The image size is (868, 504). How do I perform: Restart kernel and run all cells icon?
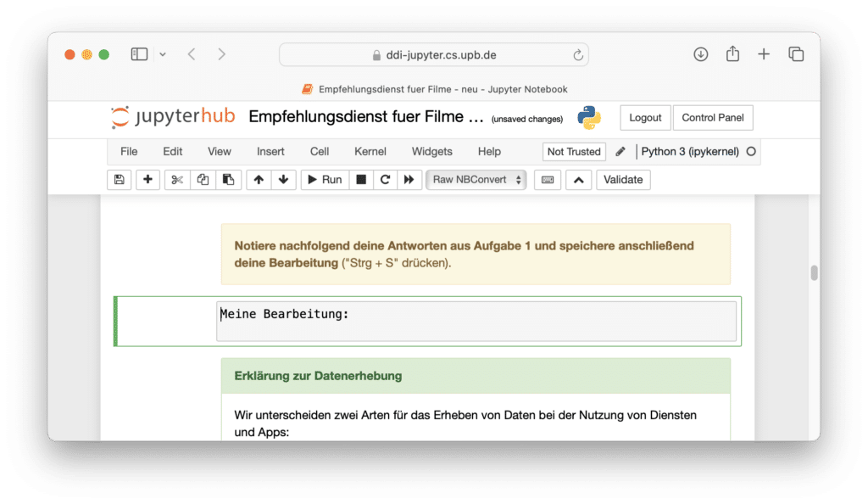[409, 179]
